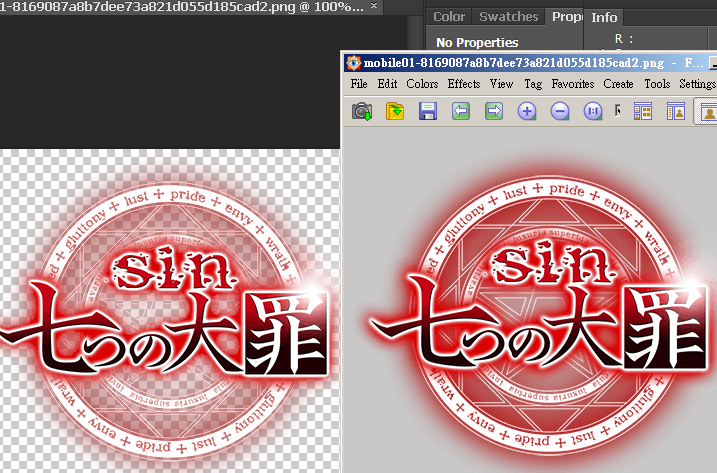Open the Settings menu
The width and height of the screenshot is (717, 473).
pos(697,84)
